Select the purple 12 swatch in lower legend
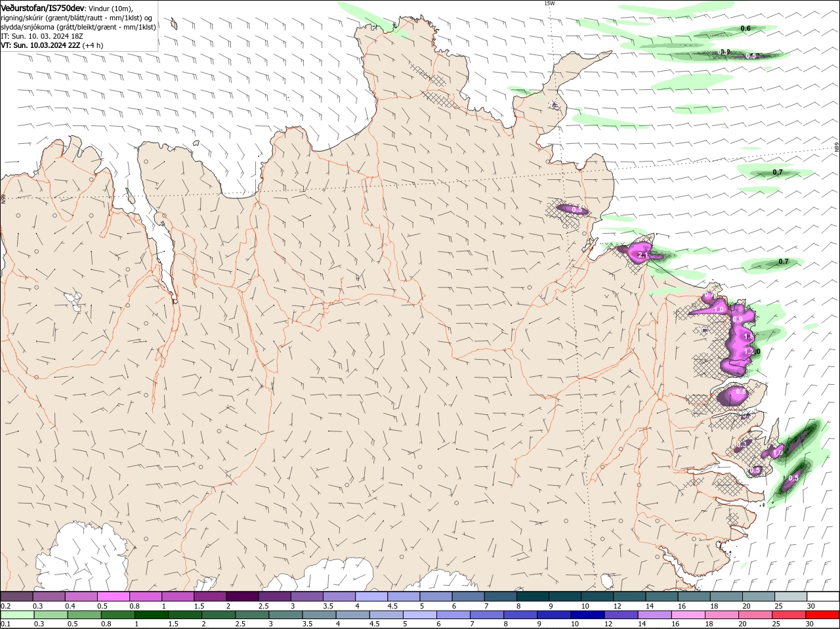 [621, 615]
